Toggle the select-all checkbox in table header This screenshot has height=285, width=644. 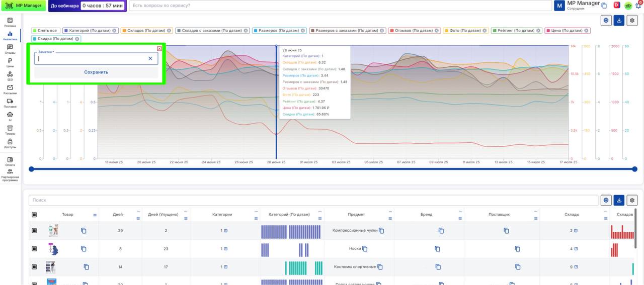(34, 215)
